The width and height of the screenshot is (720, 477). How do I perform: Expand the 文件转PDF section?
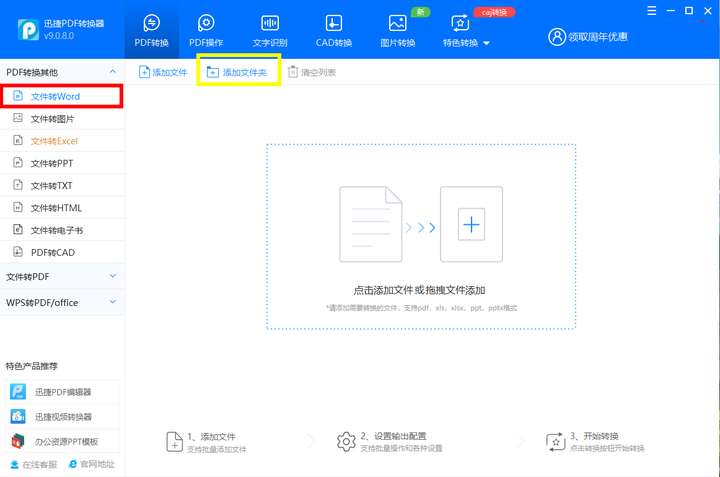pyautogui.click(x=62, y=276)
